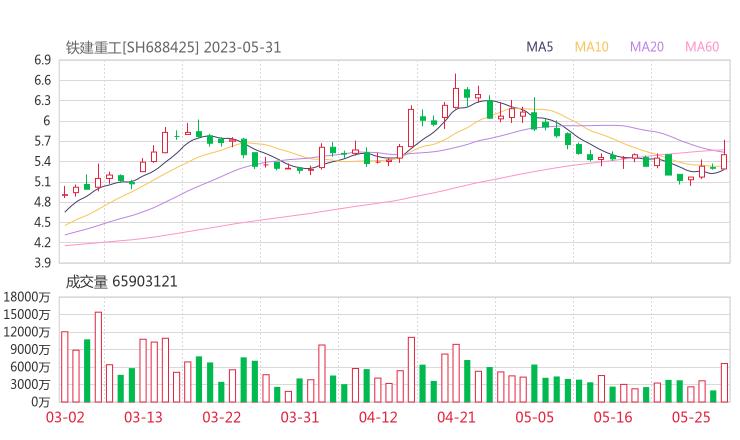Click the MA20 legend label
Screen dimensions: 740x440
(647, 47)
